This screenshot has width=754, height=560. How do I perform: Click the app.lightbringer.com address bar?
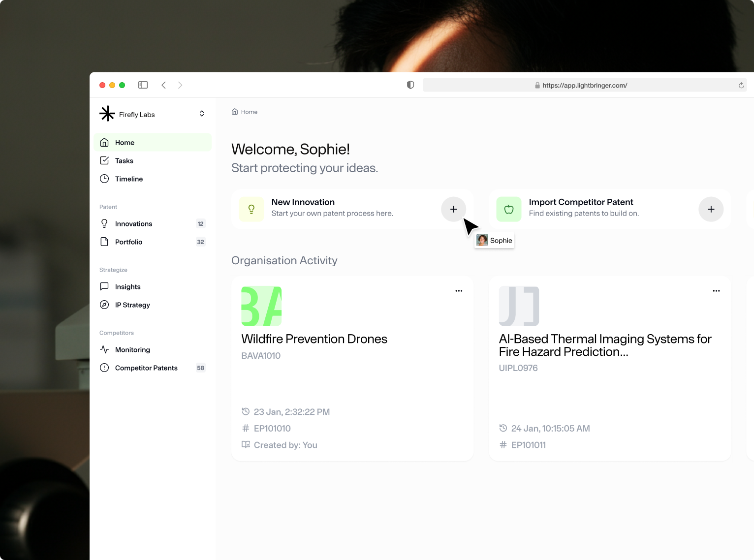point(585,85)
